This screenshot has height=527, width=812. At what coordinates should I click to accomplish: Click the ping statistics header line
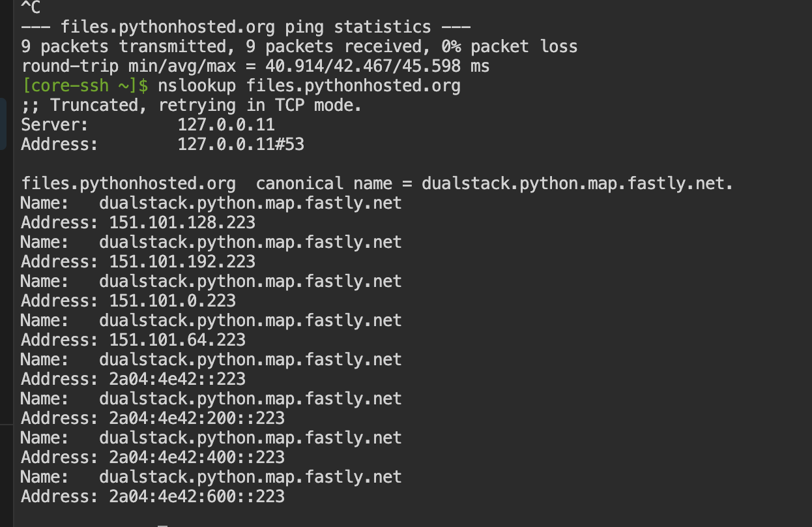click(246, 27)
